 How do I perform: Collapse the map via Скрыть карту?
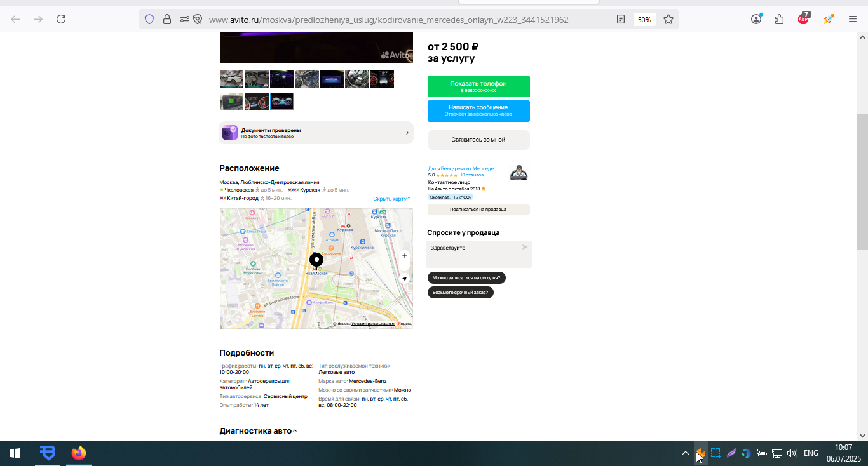[x=391, y=199]
